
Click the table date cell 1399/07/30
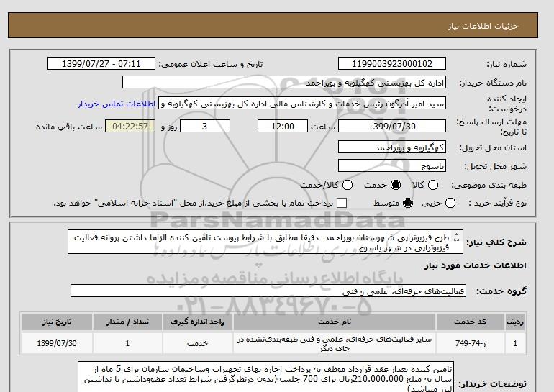(x=57, y=343)
